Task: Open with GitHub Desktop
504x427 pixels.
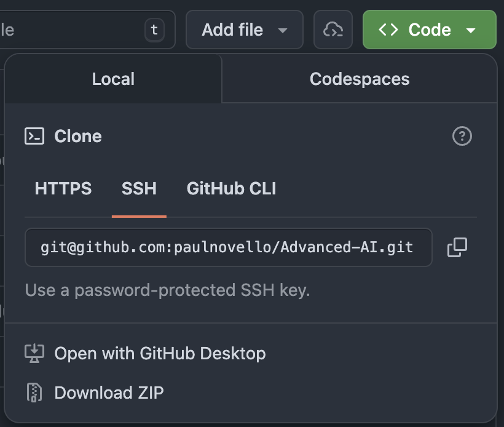Action: pyautogui.click(x=160, y=353)
